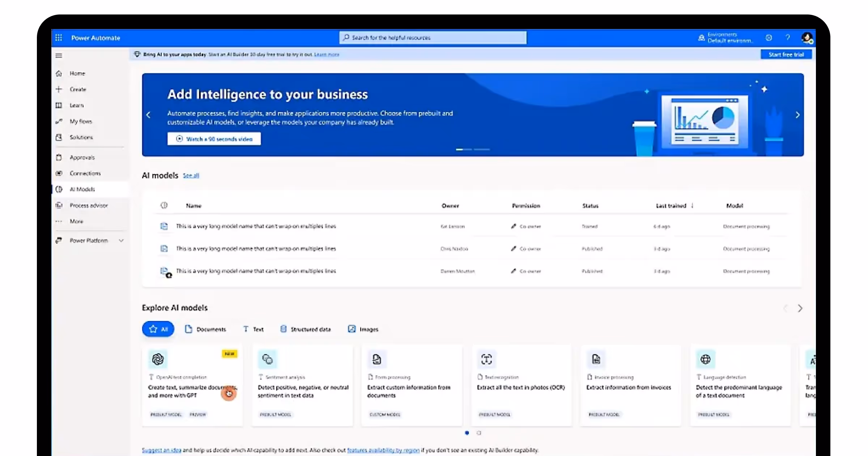The width and height of the screenshot is (868, 456).
Task: Filter models by Documents tab
Action: pyautogui.click(x=205, y=329)
